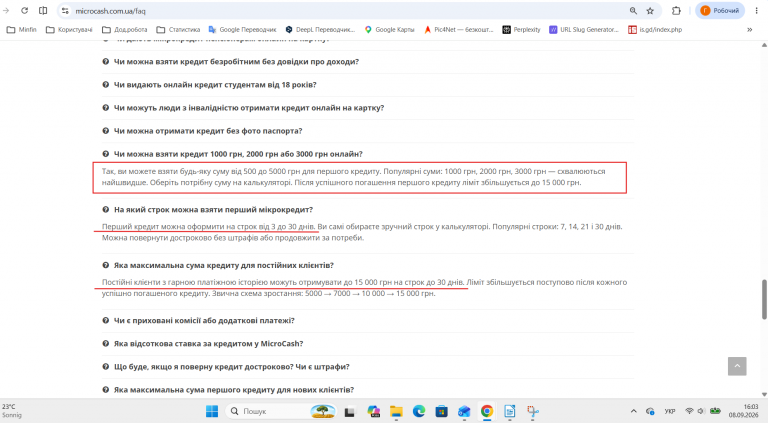Go forward with the browser arrow

tap(6, 11)
